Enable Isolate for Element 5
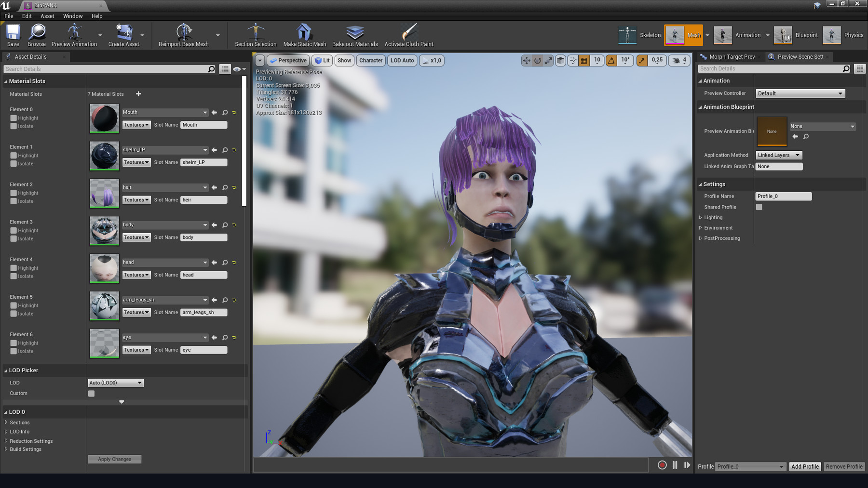The height and width of the screenshot is (488, 868). click(x=14, y=314)
